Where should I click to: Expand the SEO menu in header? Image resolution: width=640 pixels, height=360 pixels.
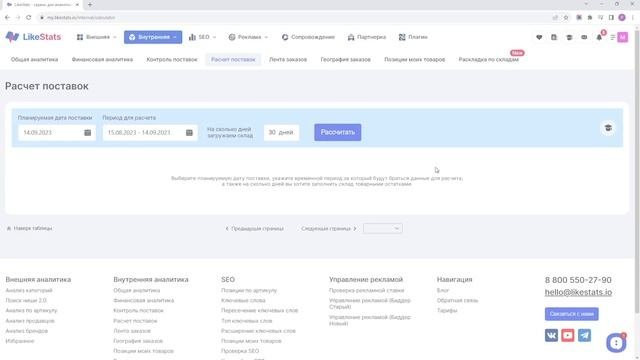(x=202, y=37)
